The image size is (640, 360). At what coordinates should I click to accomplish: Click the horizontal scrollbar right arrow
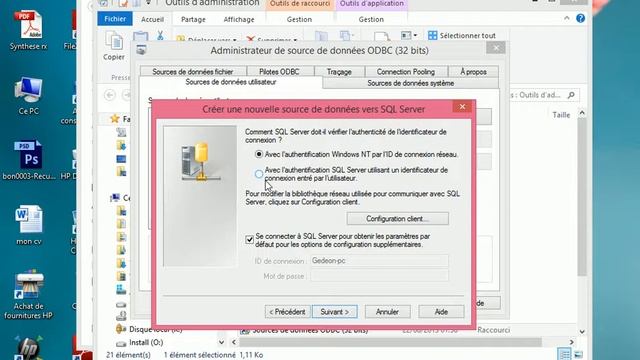coord(571,342)
